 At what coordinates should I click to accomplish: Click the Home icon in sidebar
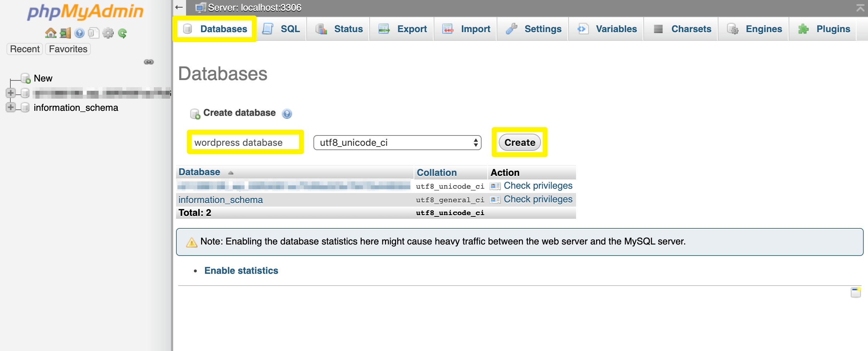[50, 33]
